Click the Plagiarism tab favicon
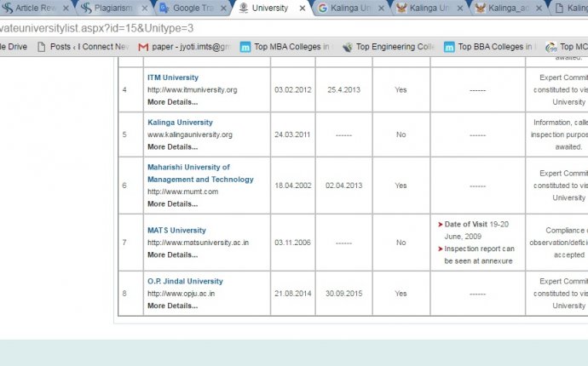The width and height of the screenshot is (588, 366). [x=86, y=8]
